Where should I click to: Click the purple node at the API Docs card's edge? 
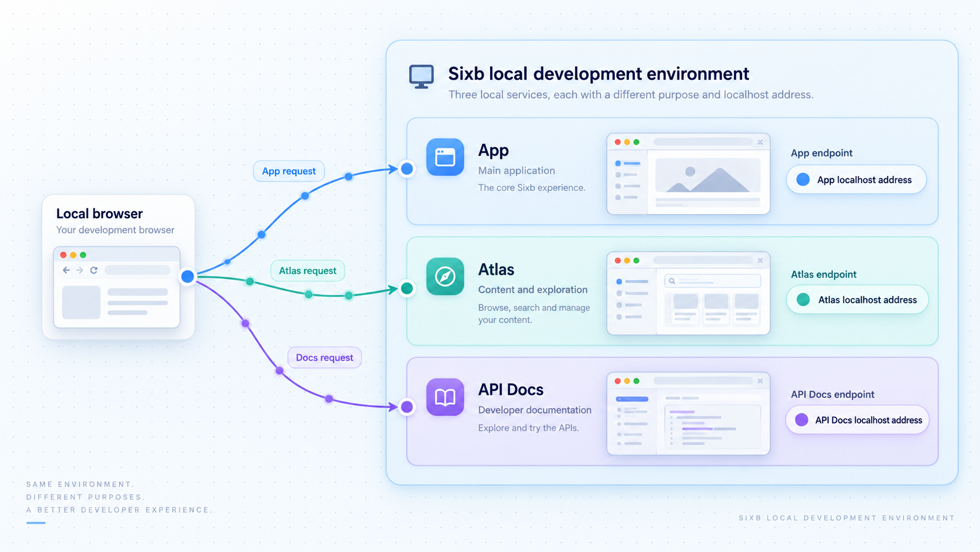click(x=407, y=407)
